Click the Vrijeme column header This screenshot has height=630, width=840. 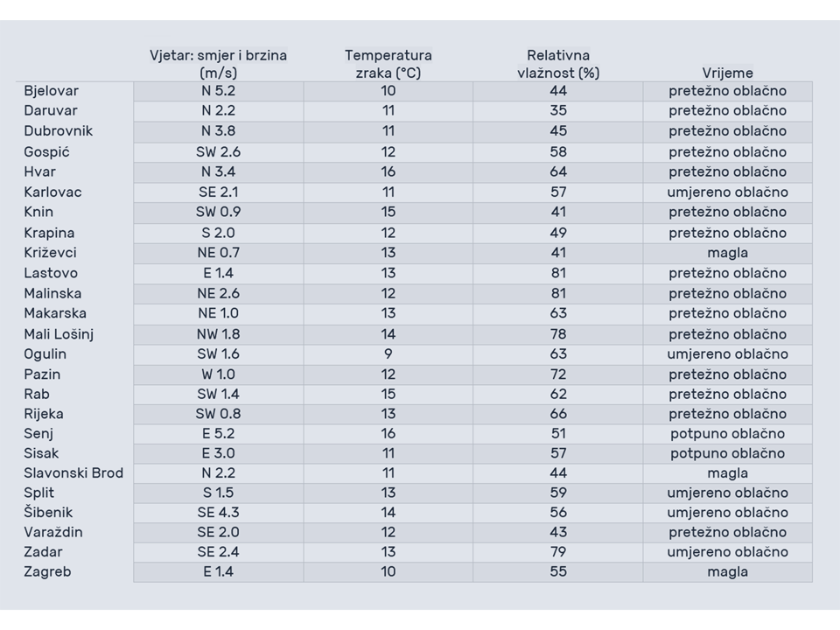click(727, 73)
